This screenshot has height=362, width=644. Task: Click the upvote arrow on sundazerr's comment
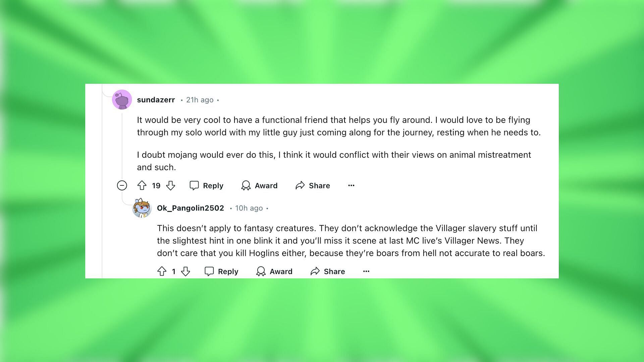tap(143, 185)
